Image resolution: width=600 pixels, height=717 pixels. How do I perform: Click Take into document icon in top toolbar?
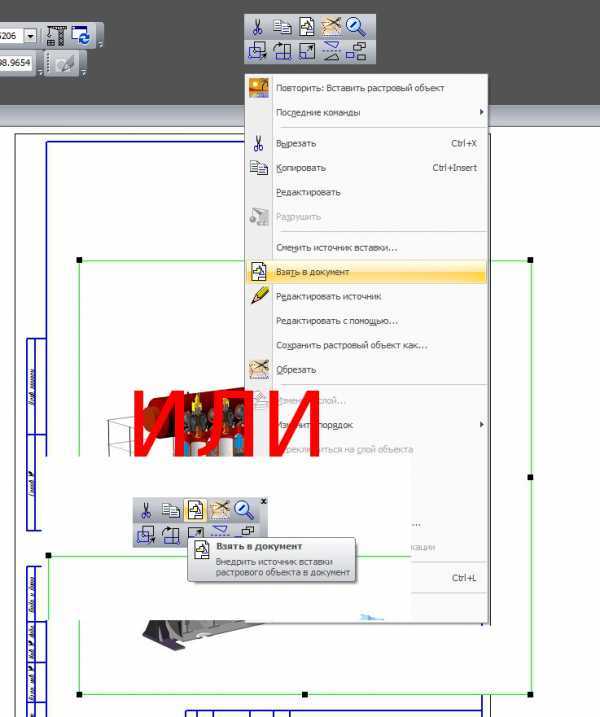click(307, 27)
